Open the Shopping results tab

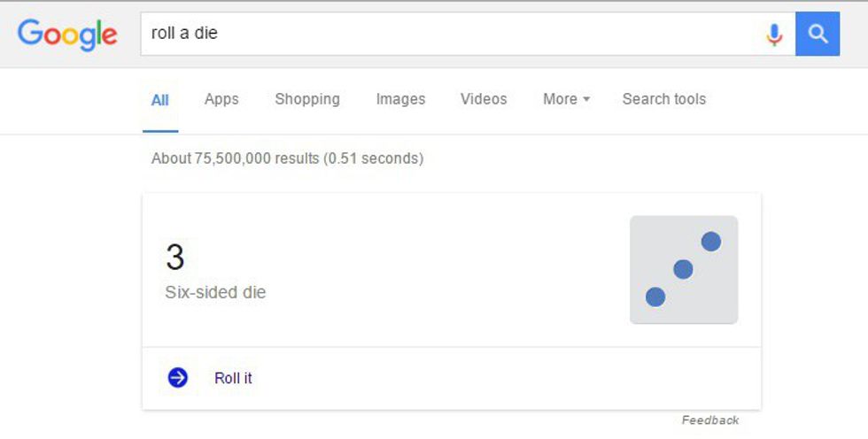pyautogui.click(x=307, y=99)
